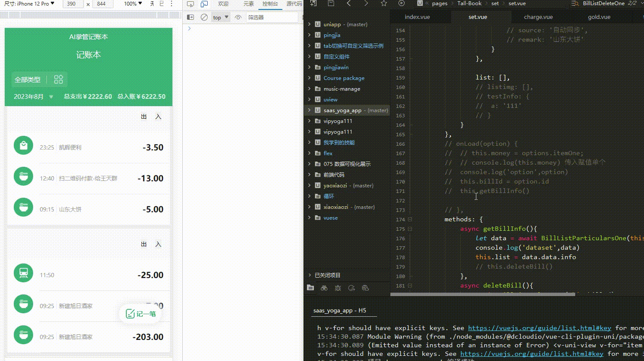The width and height of the screenshot is (644, 361).
Task: Navigate back with the left arrow in HBuilderX
Action: (x=349, y=3)
